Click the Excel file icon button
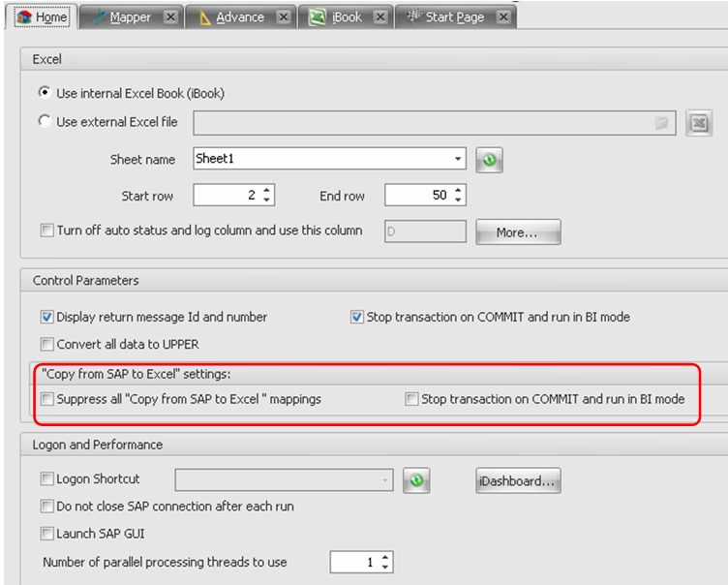Viewport: 728px width, 585px height. [x=700, y=123]
